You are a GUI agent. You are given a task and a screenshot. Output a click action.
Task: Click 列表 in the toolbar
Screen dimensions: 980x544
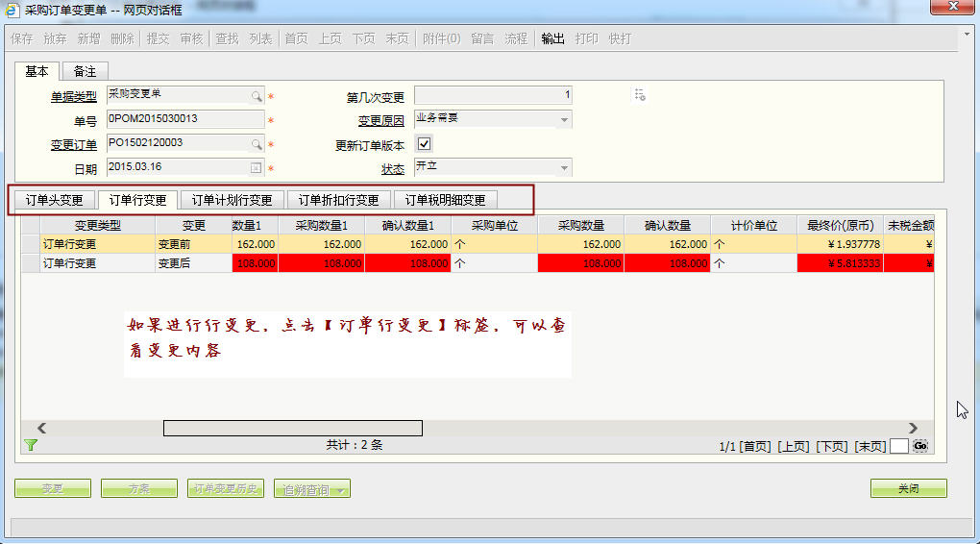click(x=260, y=38)
